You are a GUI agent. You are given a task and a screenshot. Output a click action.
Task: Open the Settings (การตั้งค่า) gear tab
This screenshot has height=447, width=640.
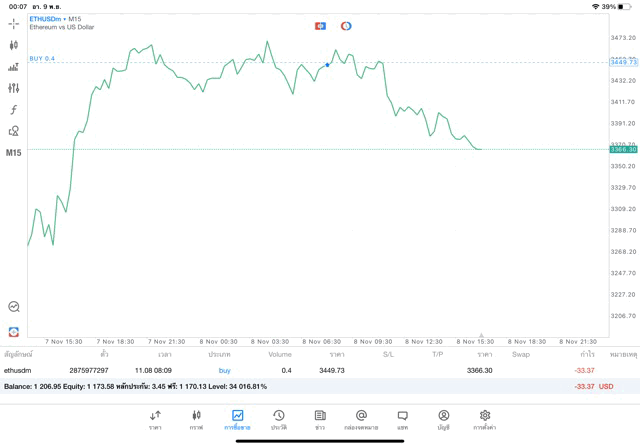485,419
